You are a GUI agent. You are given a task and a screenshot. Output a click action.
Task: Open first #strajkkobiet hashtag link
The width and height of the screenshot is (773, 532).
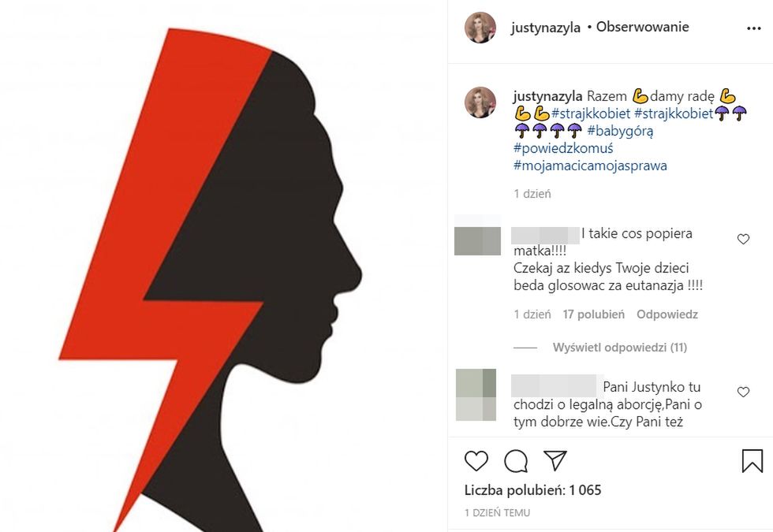tap(591, 113)
